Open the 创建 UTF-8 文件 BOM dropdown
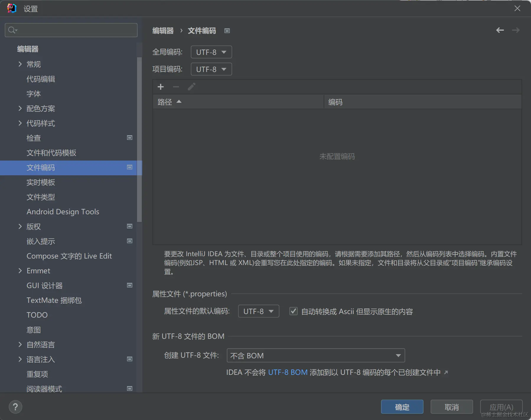This screenshot has height=420, width=531. (316, 355)
